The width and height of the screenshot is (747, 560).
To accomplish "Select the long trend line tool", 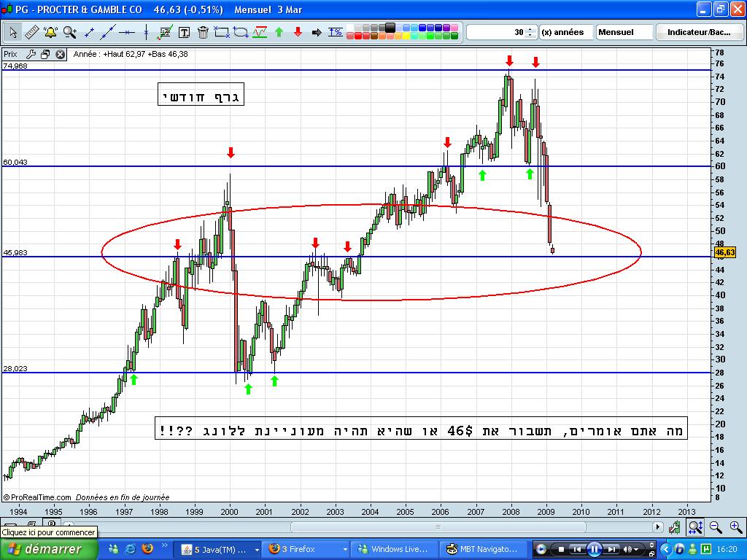I will 108,32.
